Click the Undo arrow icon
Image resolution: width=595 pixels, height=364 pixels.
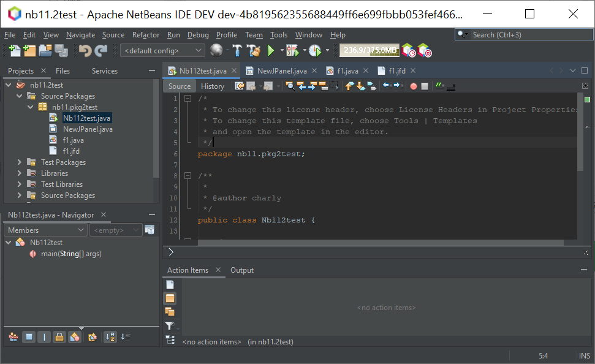85,50
